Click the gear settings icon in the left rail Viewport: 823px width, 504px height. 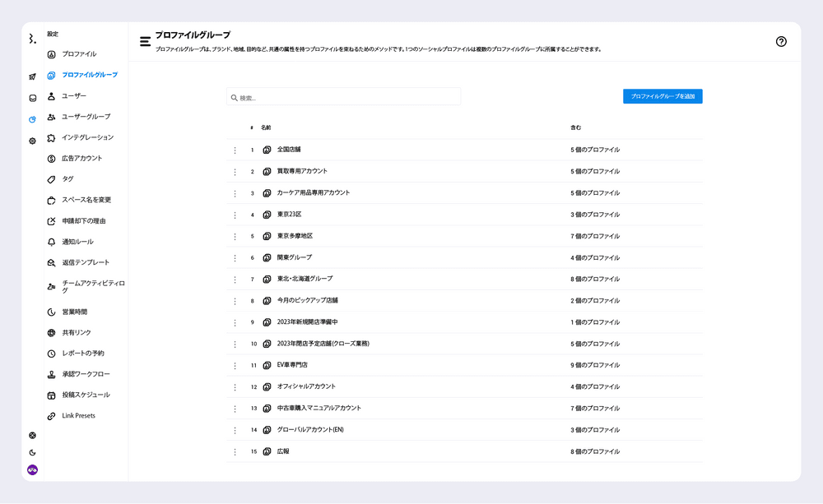(32, 141)
